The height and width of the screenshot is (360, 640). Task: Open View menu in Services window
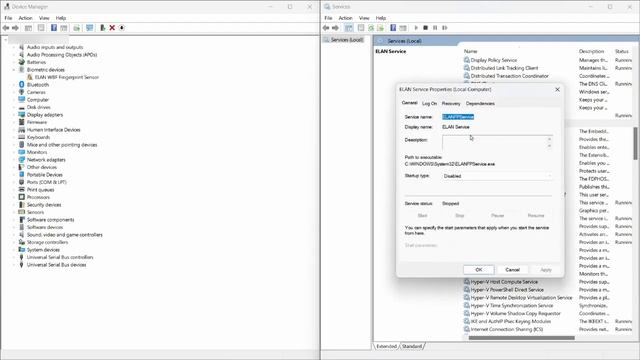364,18
